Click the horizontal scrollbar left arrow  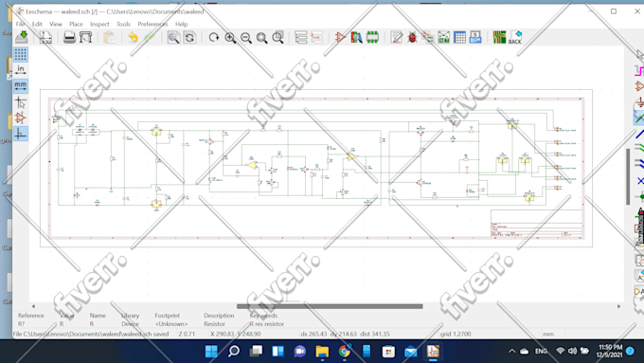pyautogui.click(x=33, y=306)
